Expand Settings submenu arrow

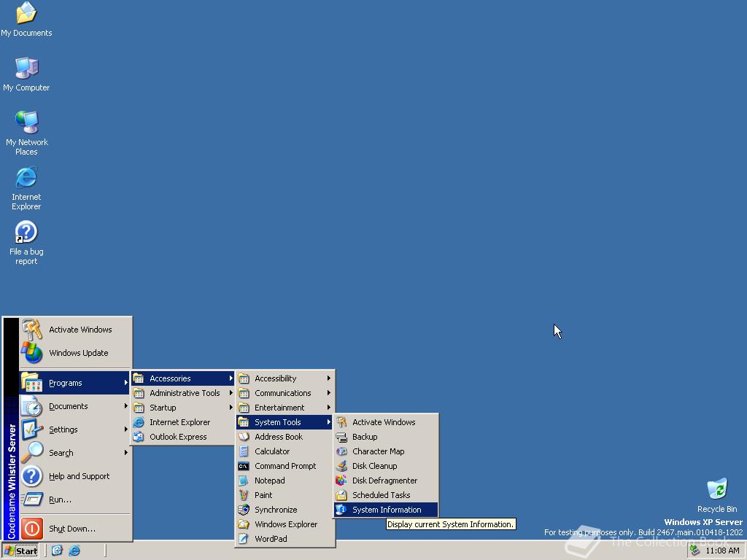point(125,429)
